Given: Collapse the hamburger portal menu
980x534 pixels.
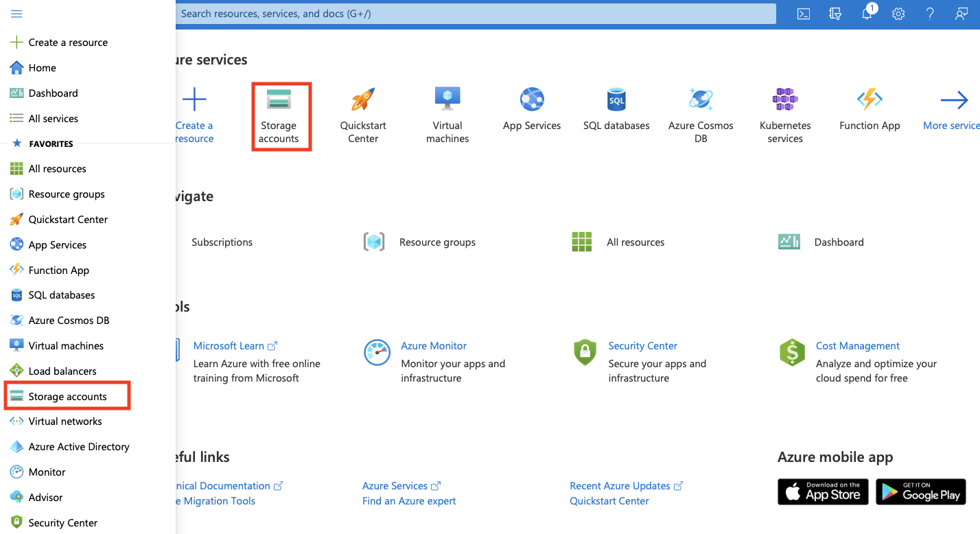Looking at the screenshot, I should [16, 14].
